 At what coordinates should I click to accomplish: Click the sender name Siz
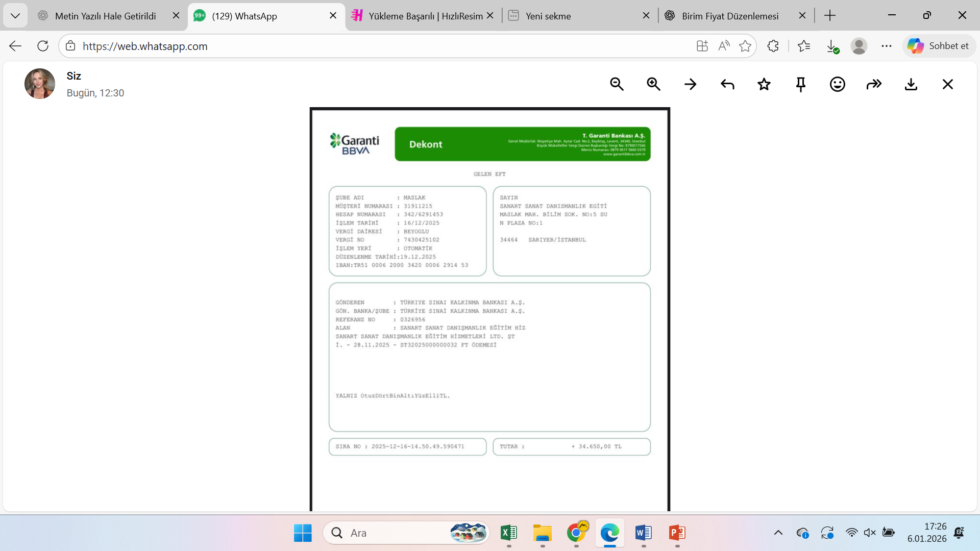click(x=73, y=76)
